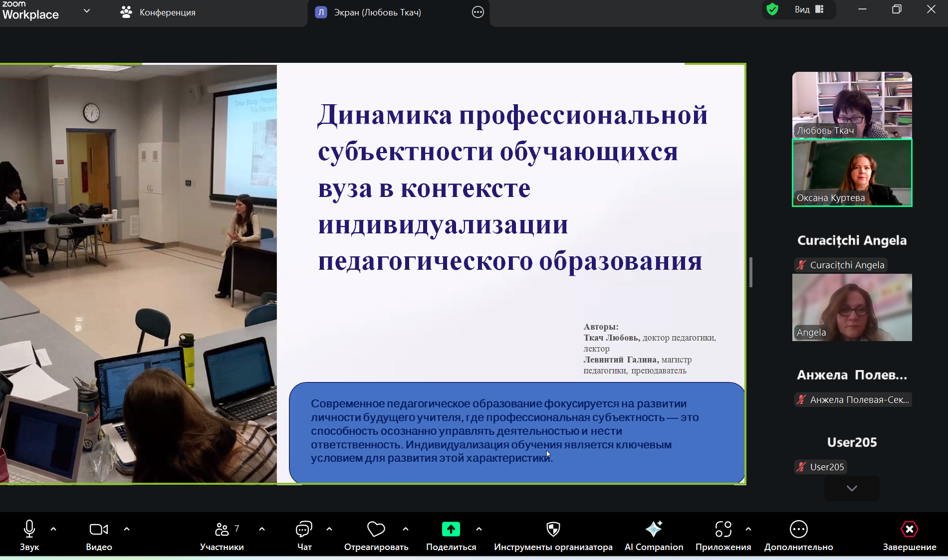
Task: Click the green Share screen icon
Action: click(451, 530)
